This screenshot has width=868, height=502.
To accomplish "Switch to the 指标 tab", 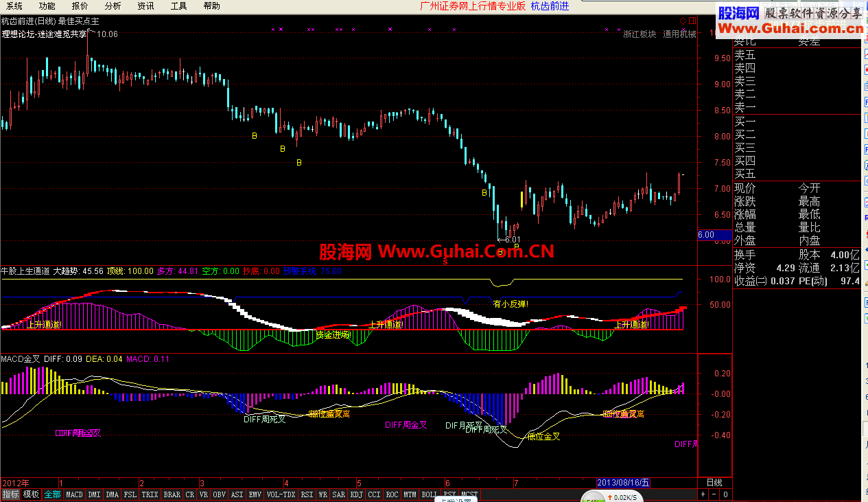I will coord(10,494).
